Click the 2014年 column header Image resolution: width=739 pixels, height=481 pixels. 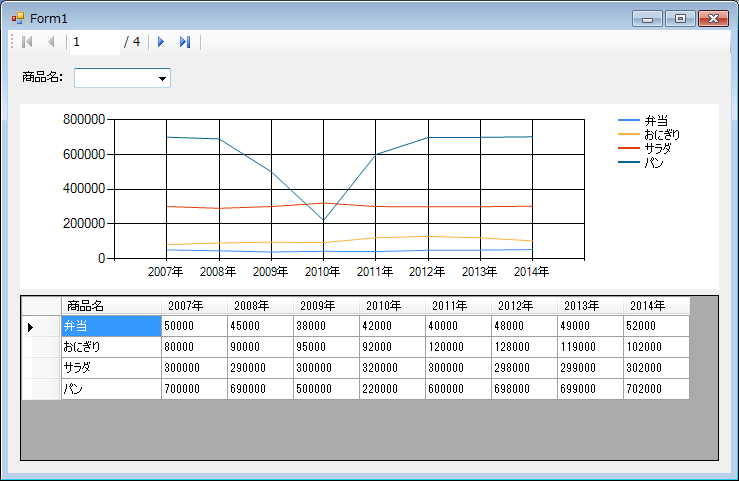[x=656, y=305]
